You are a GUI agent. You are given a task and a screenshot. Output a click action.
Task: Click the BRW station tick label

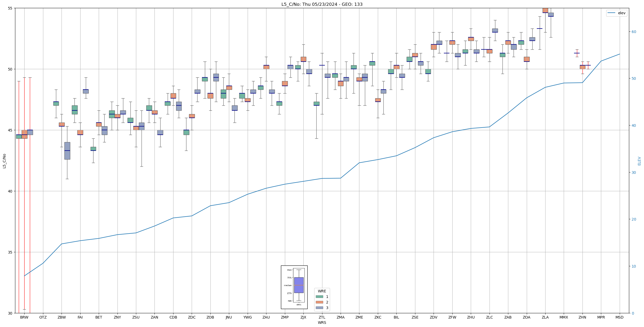[x=24, y=317]
